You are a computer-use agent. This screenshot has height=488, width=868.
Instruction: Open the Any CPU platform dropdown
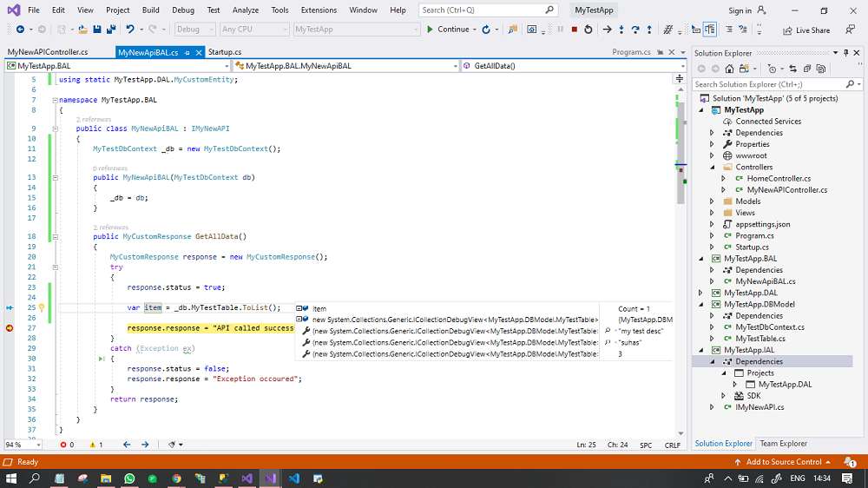coord(254,30)
